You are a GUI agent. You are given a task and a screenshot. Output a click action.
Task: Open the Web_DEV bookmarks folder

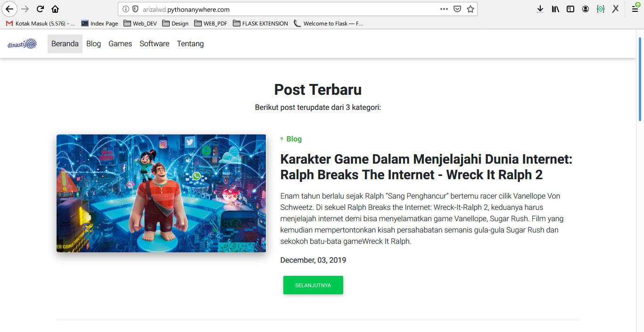140,23
